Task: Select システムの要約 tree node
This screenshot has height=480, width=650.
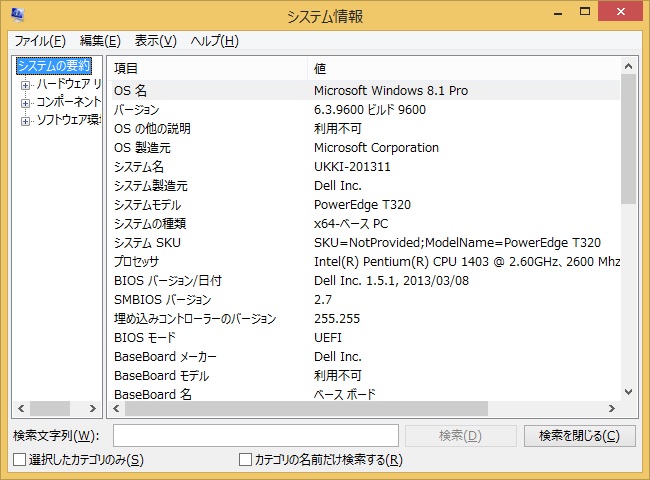Action: click(x=54, y=65)
